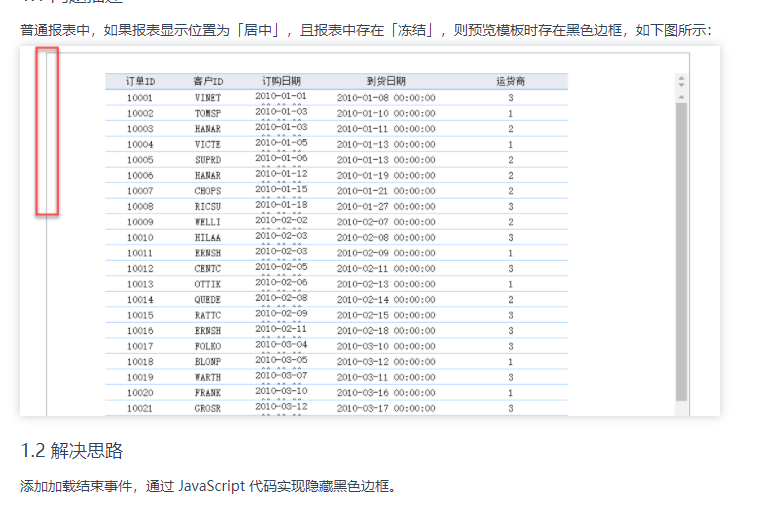Click order ID cell 10010
The height and width of the screenshot is (531, 783).
[x=140, y=238]
